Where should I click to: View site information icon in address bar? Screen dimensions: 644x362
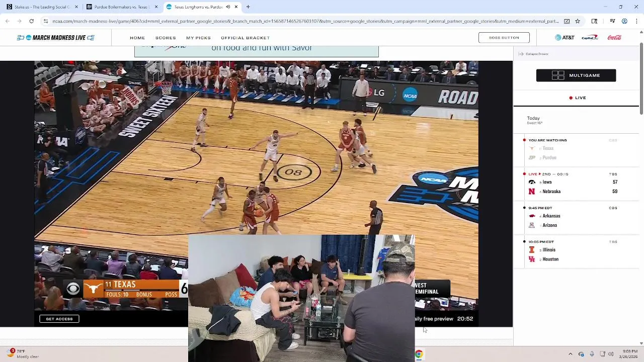[46, 21]
